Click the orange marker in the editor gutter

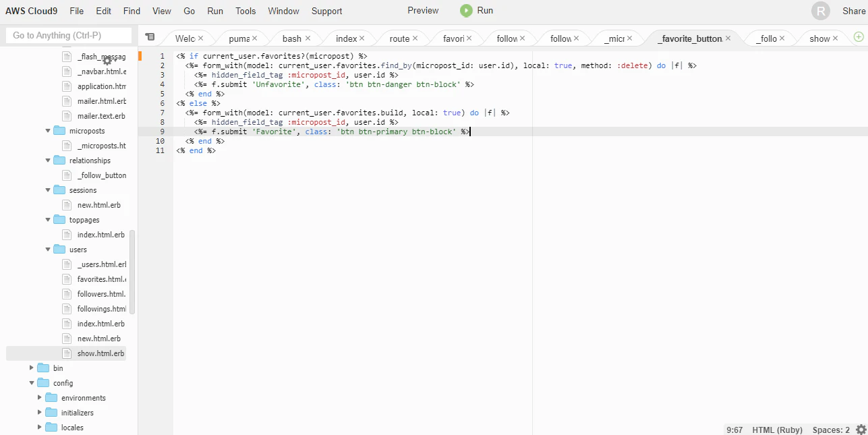(x=140, y=56)
